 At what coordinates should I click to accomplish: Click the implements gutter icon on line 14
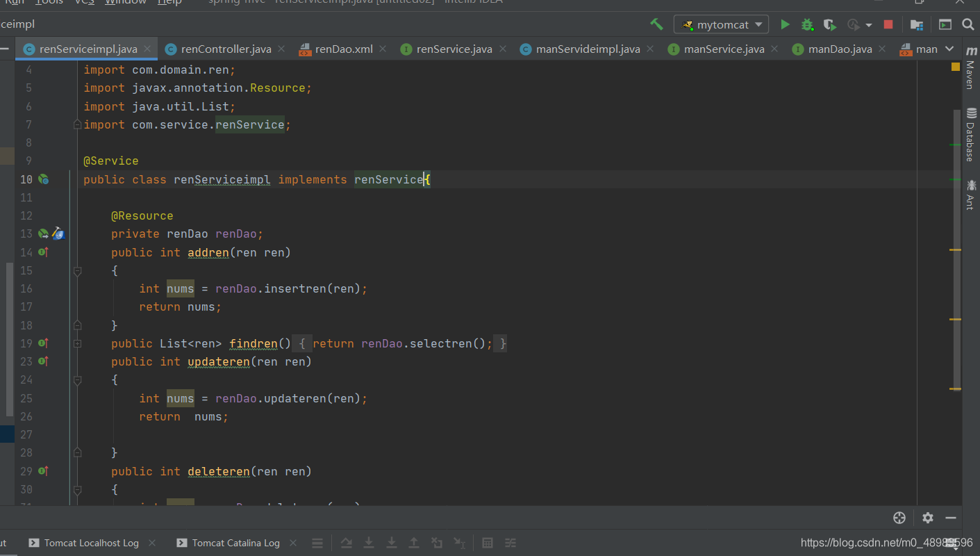(43, 252)
